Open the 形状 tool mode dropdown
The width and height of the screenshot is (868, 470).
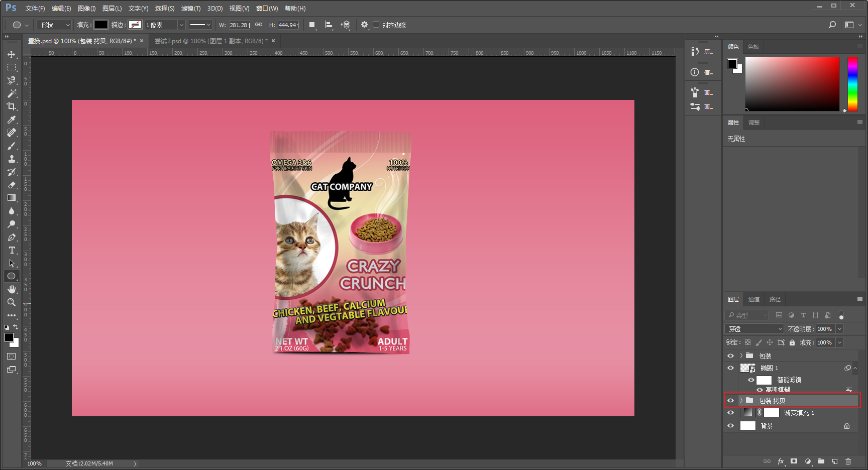point(55,25)
